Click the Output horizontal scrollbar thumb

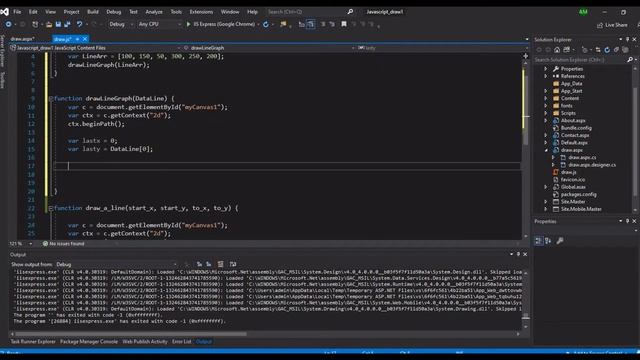[x=131, y=334]
